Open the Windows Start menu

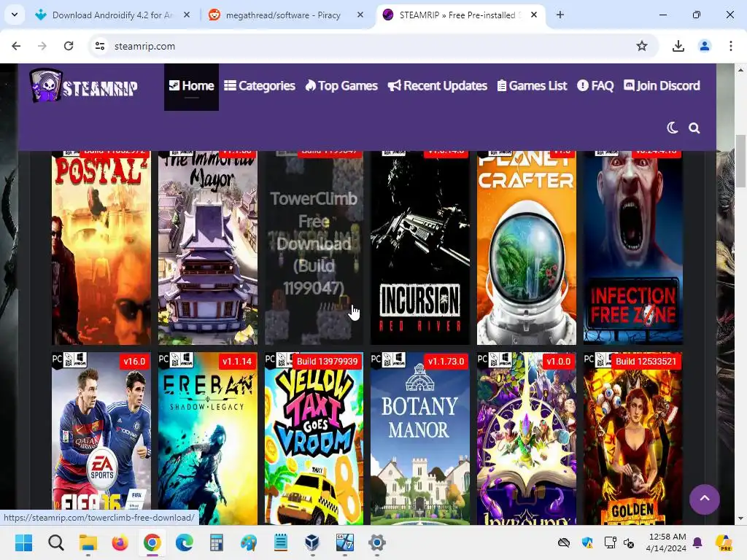coord(24,542)
